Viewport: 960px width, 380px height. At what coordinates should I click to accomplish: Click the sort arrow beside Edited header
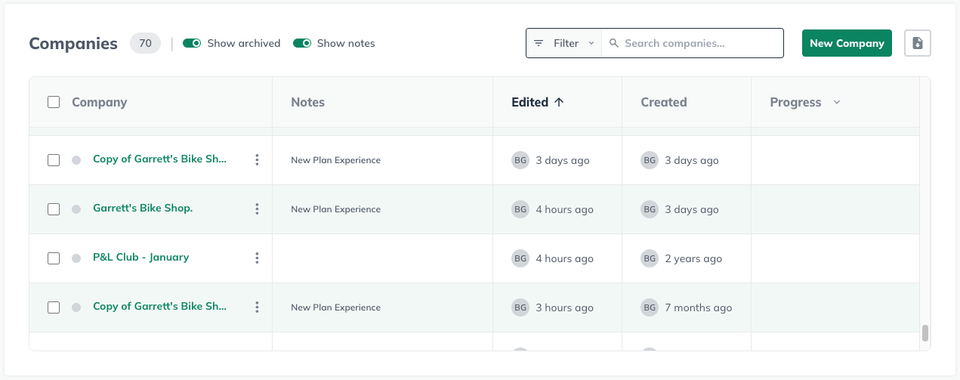558,102
